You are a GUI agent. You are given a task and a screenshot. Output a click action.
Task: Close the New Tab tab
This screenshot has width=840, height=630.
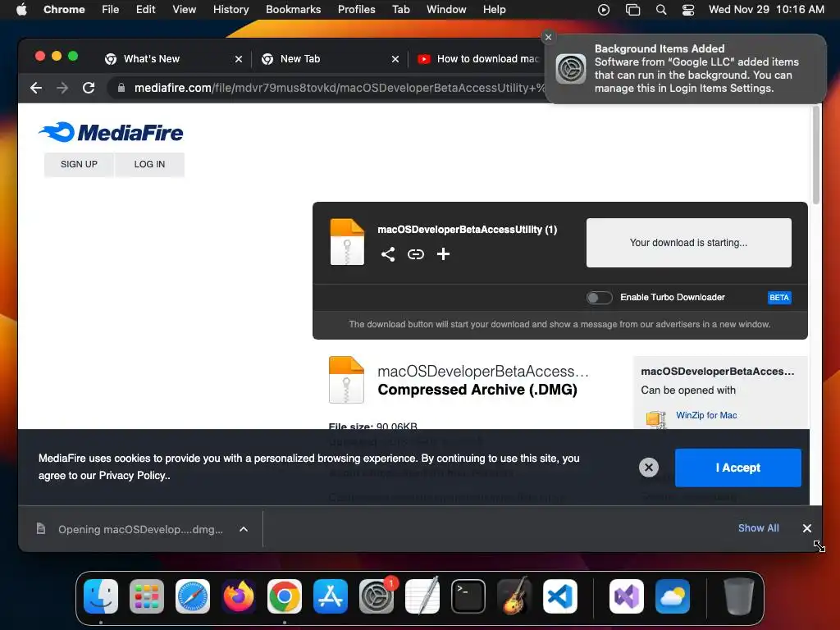click(395, 59)
